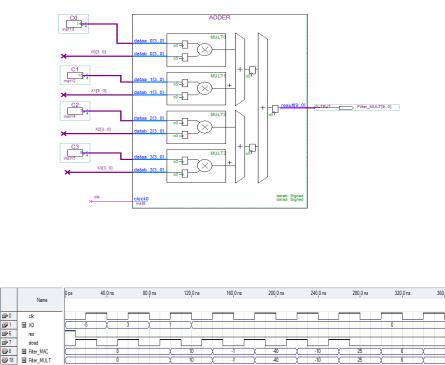Screen dimensions: 445x365
Task: Click value 10 in the Filter_MAC waveform row
Action: click(191, 351)
